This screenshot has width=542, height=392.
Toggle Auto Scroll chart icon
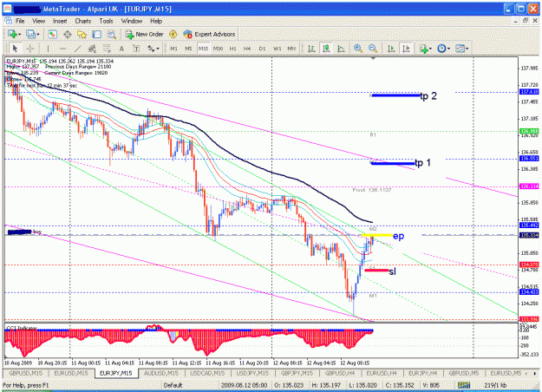(x=391, y=49)
